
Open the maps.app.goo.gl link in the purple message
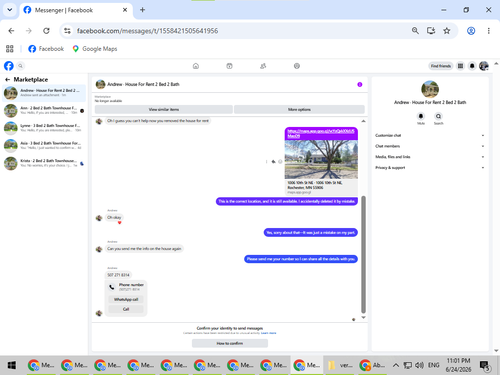(x=321, y=133)
